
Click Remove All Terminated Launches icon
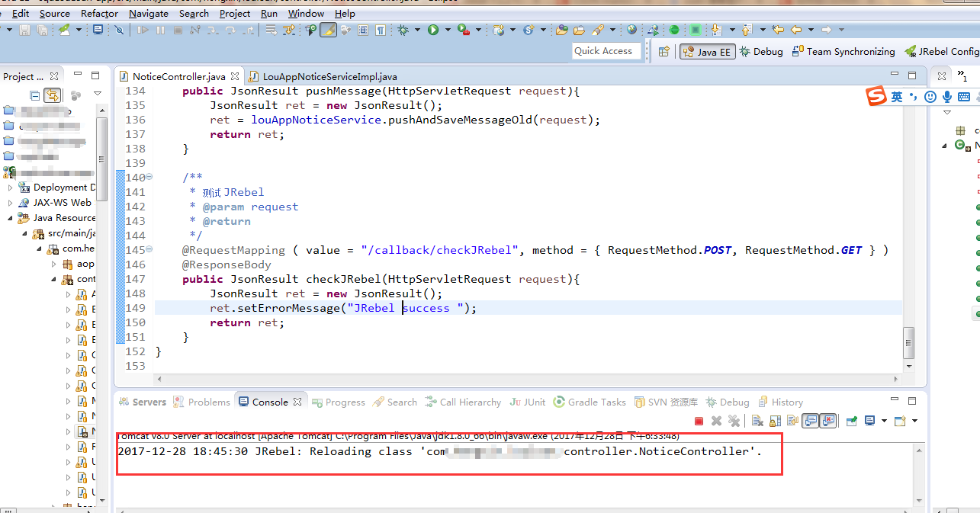(x=734, y=421)
